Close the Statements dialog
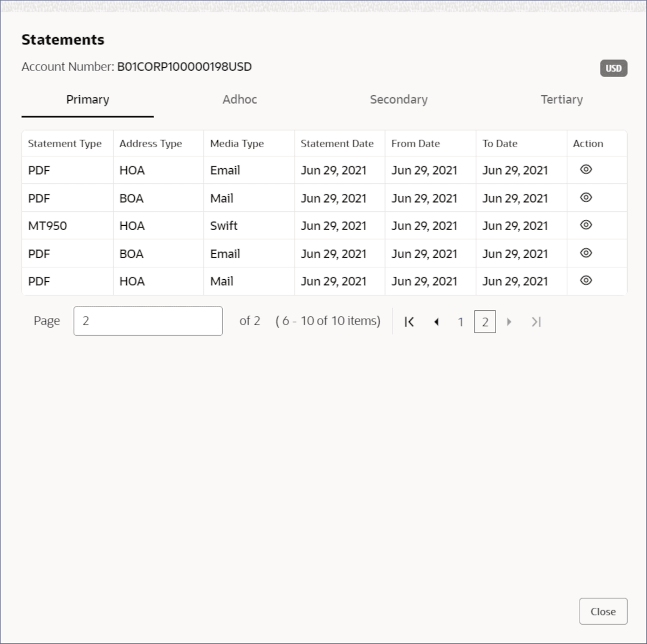The width and height of the screenshot is (647, 644). pyautogui.click(x=603, y=611)
